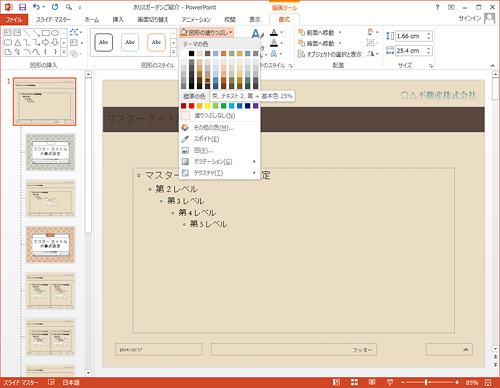Image resolution: width=500 pixels, height=388 pixels.
Task: Switch to ホーム tab
Action: [92, 20]
